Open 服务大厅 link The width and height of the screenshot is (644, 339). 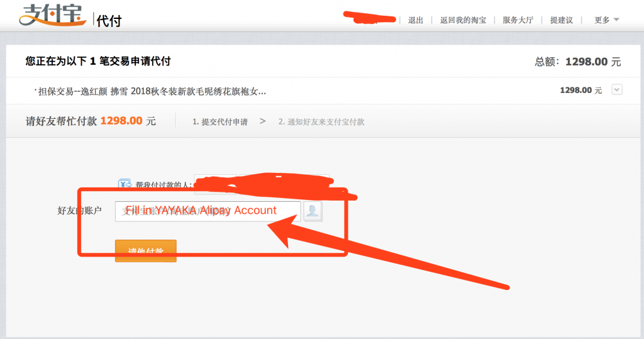(x=518, y=19)
